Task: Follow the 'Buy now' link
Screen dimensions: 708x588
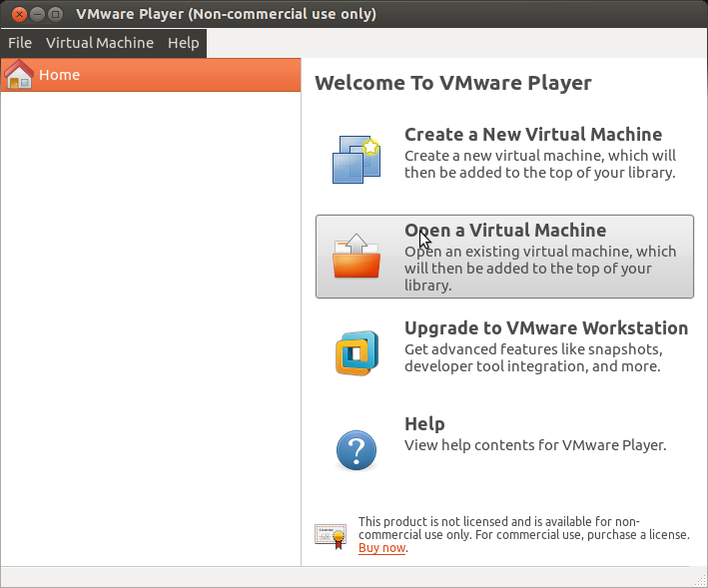Action: pos(381,548)
